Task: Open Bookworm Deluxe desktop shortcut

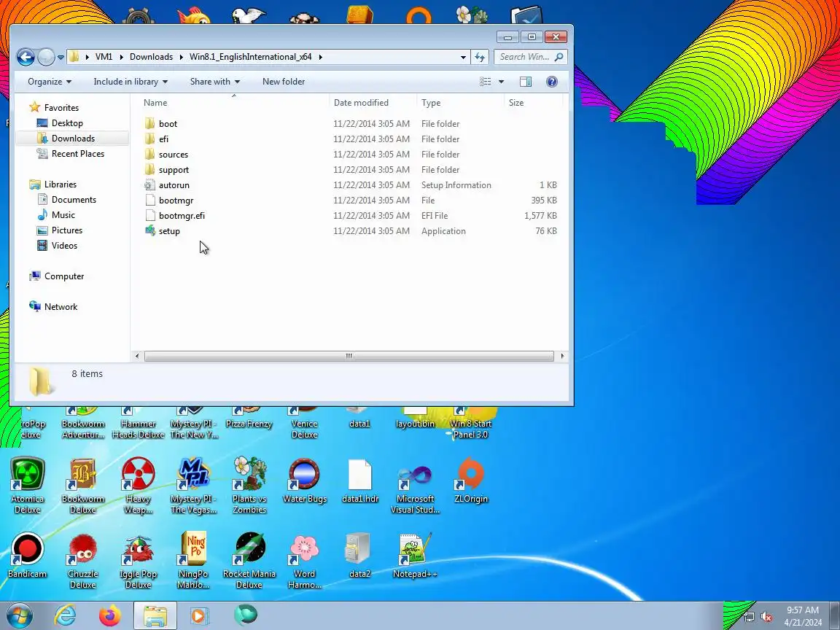Action: pos(82,486)
